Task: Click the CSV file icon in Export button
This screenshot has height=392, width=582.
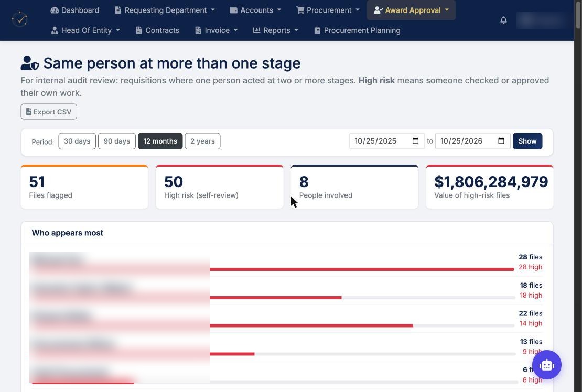Action: [29, 112]
